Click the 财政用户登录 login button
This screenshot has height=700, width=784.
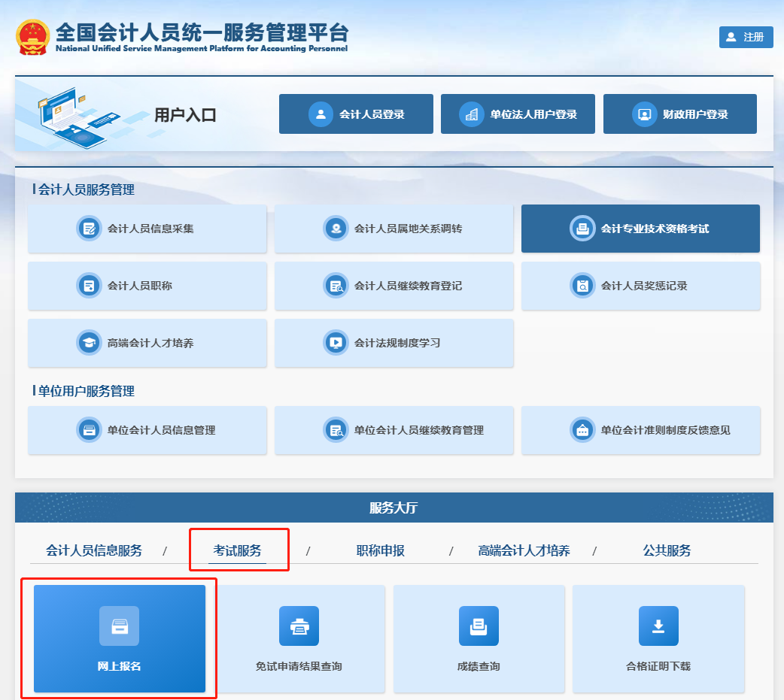pos(679,114)
